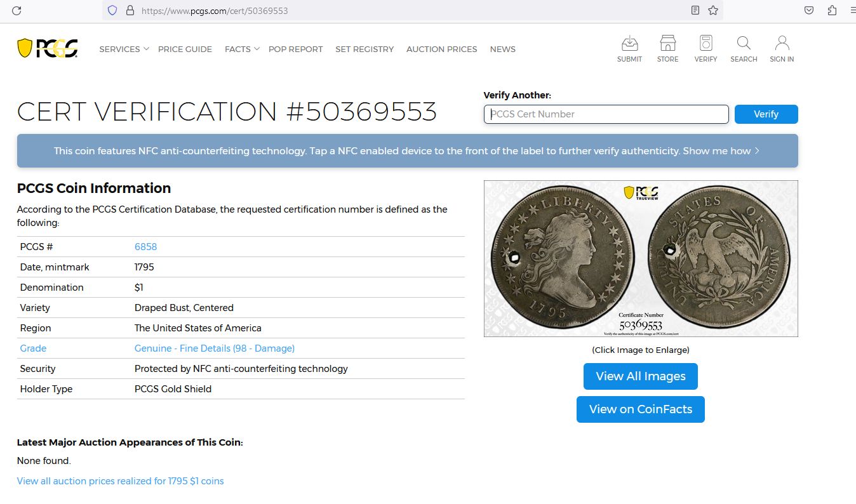Image resolution: width=856 pixels, height=504 pixels.
Task: Enlarge the 1795 dollar coin TrueView image
Action: pyautogui.click(x=641, y=258)
